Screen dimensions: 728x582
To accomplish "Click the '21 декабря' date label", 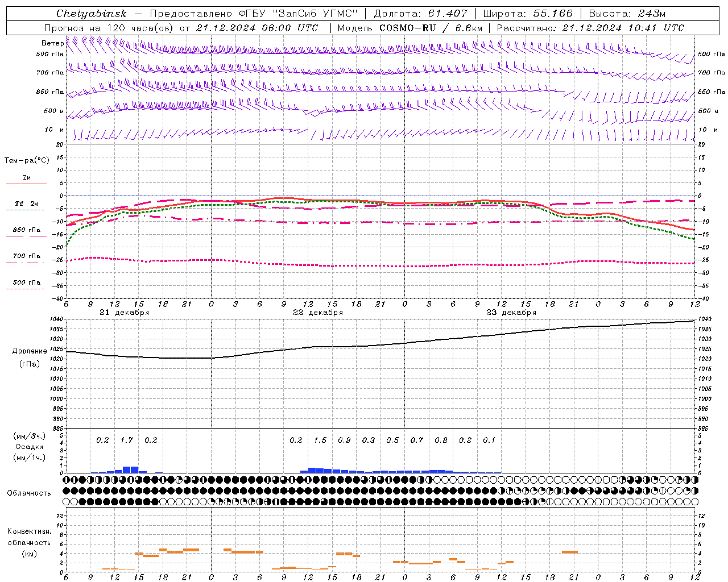I will coord(124,313).
